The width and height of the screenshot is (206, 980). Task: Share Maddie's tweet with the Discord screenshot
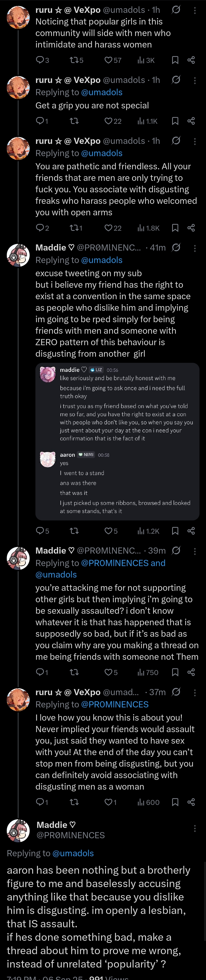pos(191,531)
